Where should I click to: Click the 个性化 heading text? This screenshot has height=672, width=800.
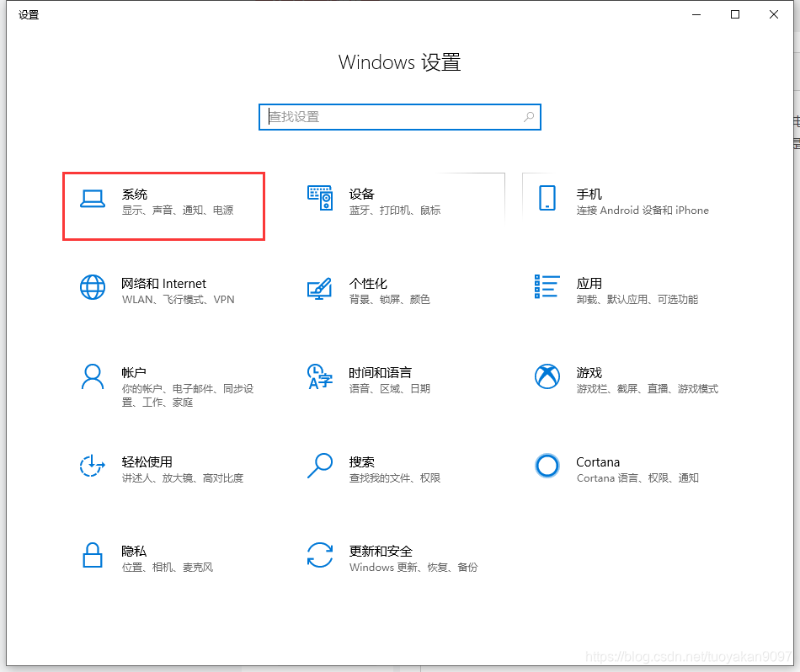click(x=368, y=284)
